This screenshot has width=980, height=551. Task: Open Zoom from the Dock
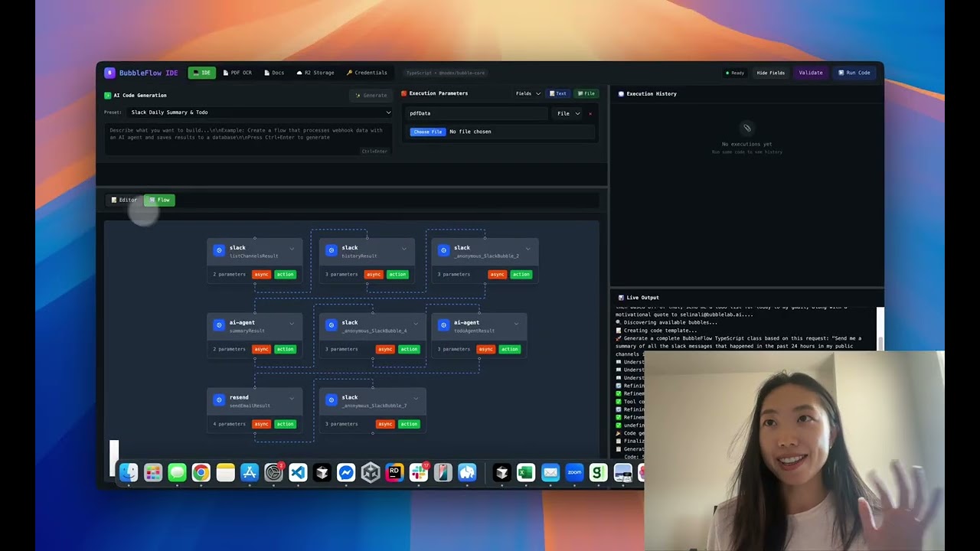coord(574,473)
